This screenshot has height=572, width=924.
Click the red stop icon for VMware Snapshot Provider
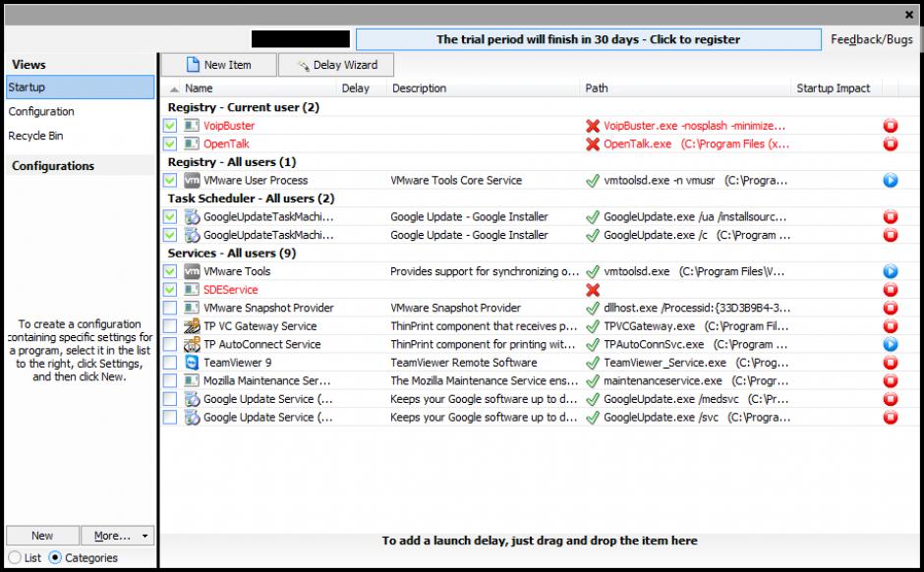pos(890,308)
